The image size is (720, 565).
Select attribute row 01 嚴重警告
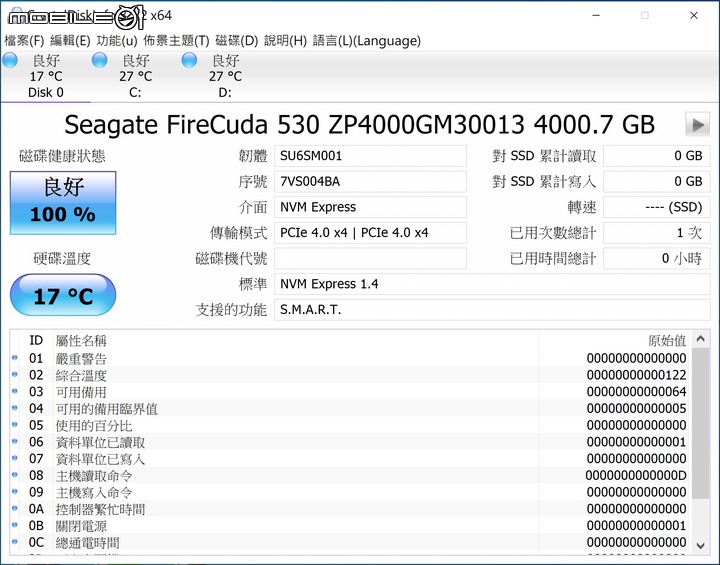tap(350, 358)
